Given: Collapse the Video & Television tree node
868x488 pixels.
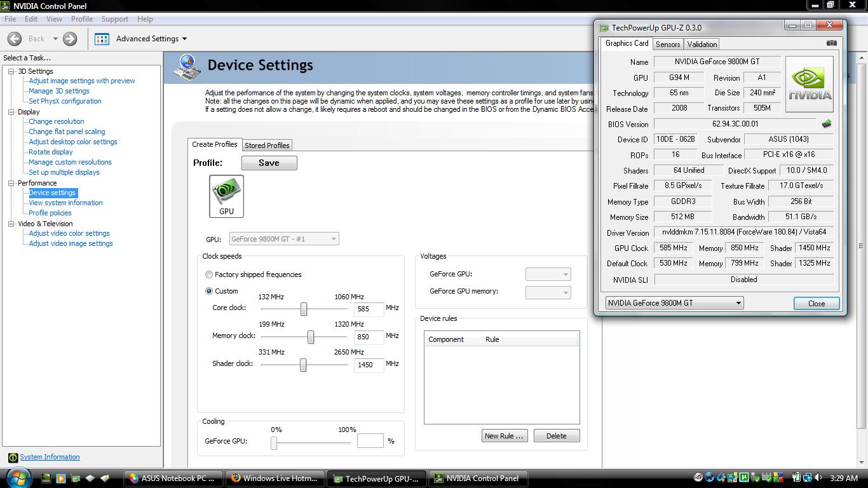Looking at the screenshot, I should pyautogui.click(x=11, y=224).
